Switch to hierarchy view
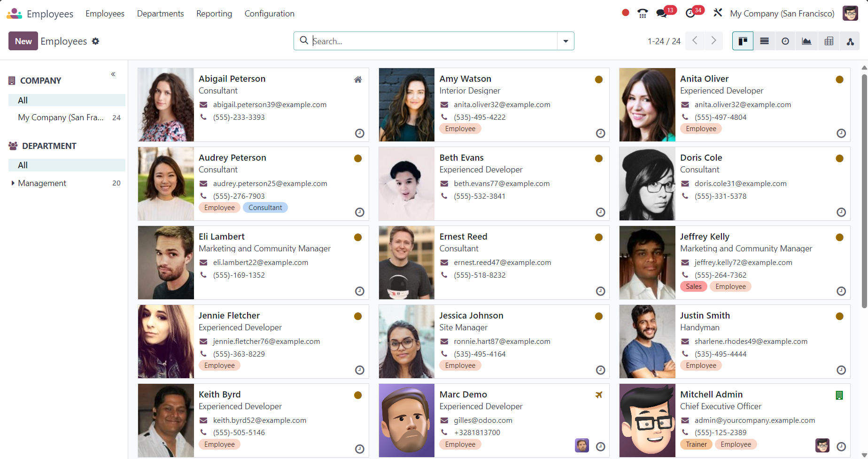The image size is (868, 459). (x=850, y=41)
